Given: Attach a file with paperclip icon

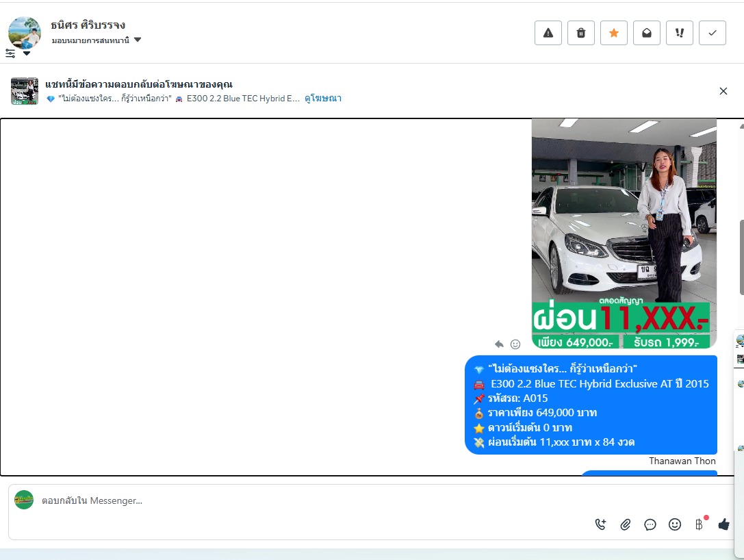Looking at the screenshot, I should pos(626,524).
